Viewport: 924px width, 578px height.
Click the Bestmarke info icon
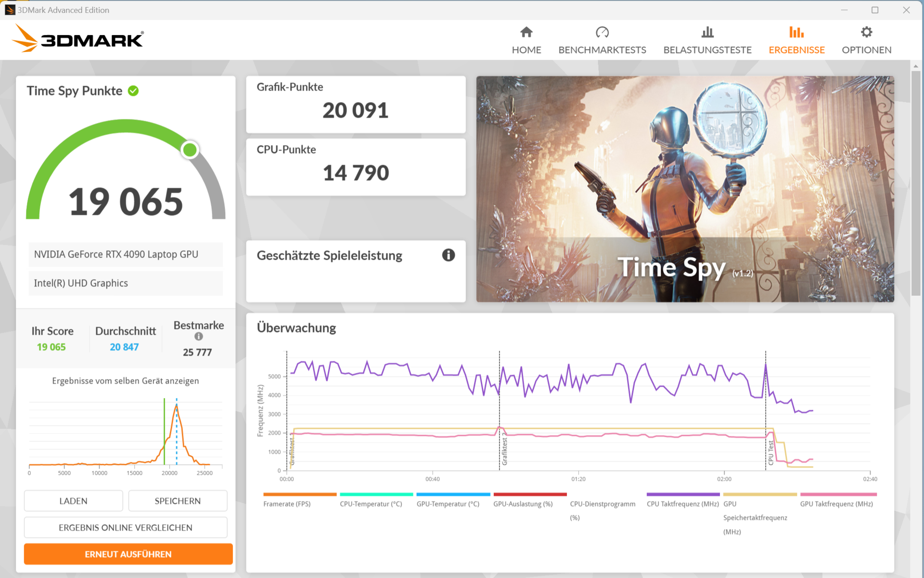coord(198,337)
